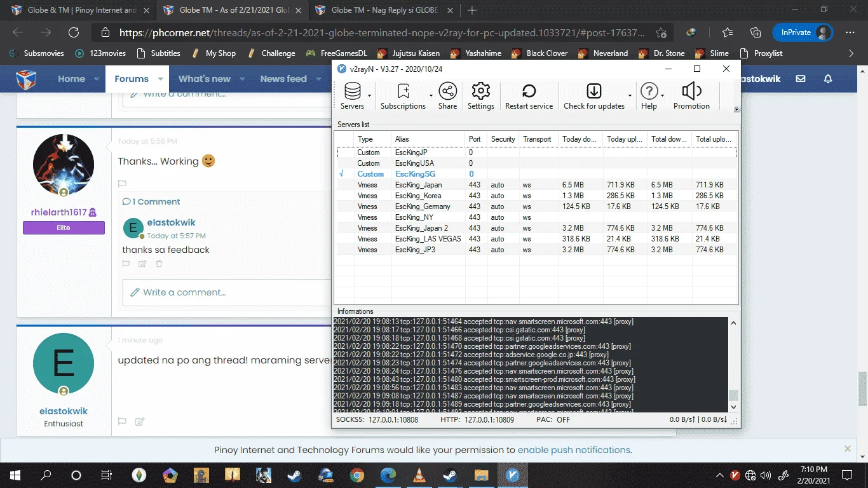Open the forum Home menu item

(71, 79)
